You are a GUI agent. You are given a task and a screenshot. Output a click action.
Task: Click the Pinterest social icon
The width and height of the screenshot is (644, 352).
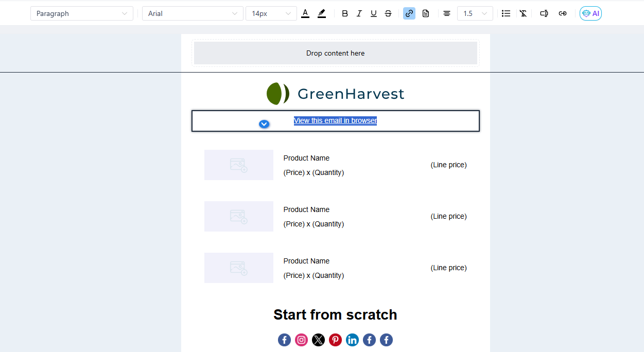point(336,340)
